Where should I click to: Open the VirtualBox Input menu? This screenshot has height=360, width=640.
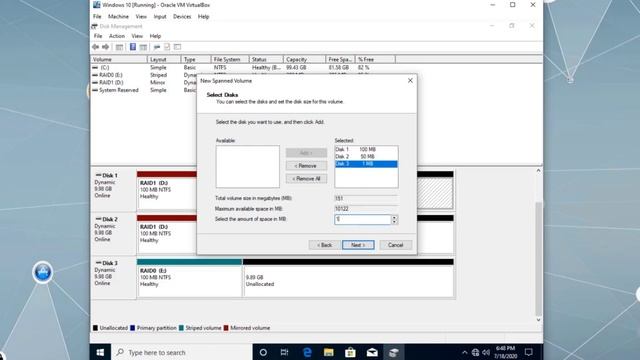click(x=160, y=16)
